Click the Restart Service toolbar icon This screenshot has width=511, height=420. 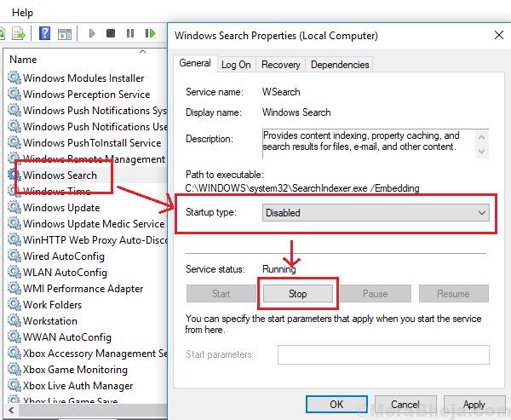150,33
